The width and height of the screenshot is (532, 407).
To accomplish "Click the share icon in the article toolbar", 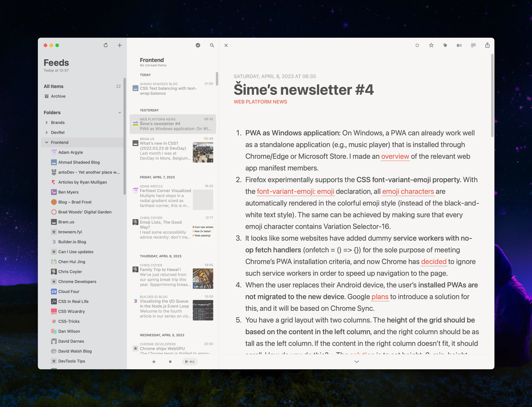I will (x=487, y=45).
